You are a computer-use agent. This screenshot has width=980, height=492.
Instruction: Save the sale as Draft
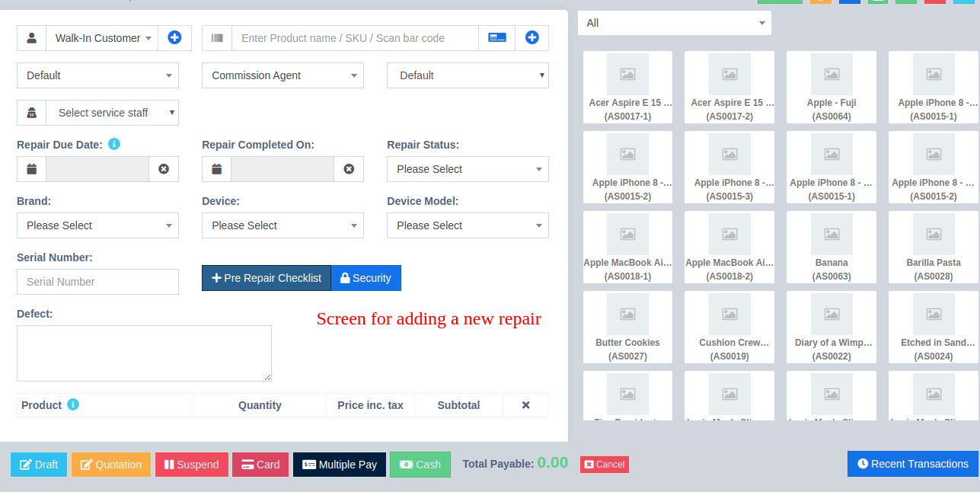click(x=39, y=465)
